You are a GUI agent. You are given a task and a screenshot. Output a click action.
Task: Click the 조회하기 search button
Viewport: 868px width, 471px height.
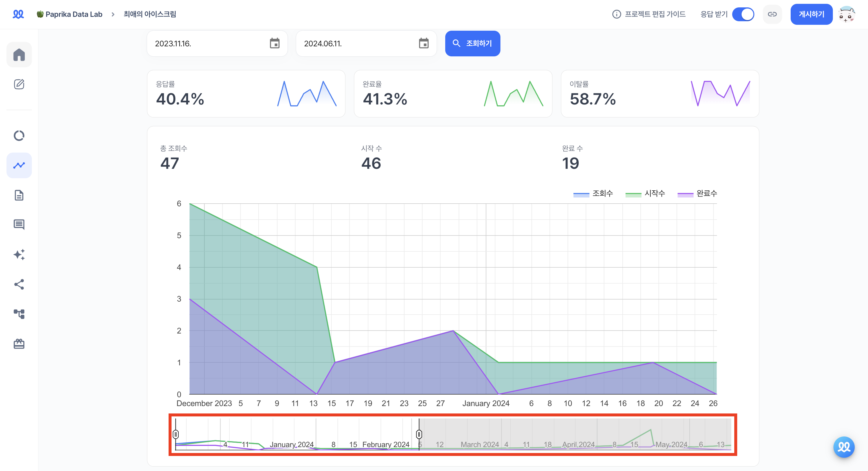(x=472, y=43)
